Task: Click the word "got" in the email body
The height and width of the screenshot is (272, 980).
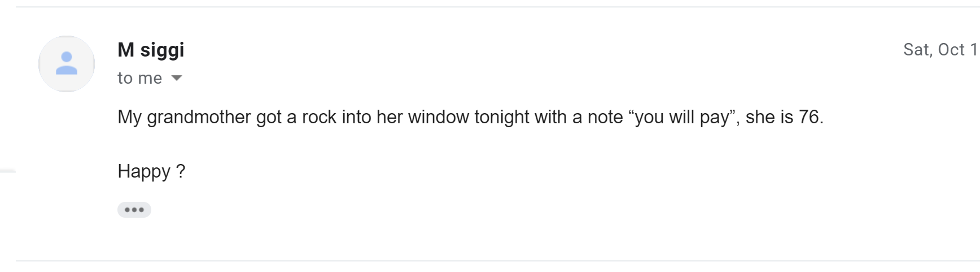Action: coord(269,117)
